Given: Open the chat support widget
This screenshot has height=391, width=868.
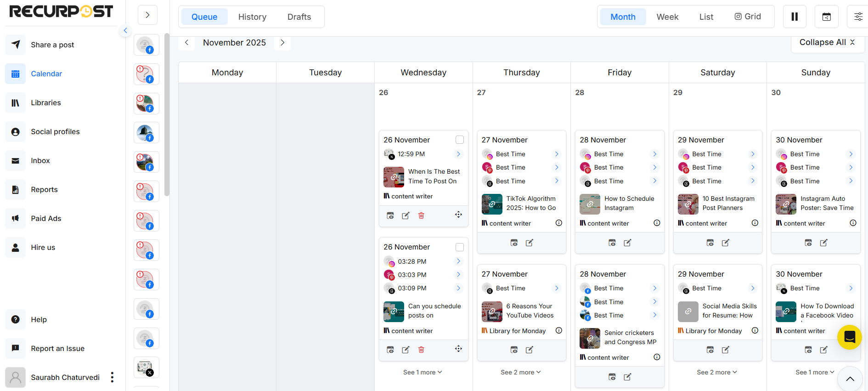Looking at the screenshot, I should point(850,337).
